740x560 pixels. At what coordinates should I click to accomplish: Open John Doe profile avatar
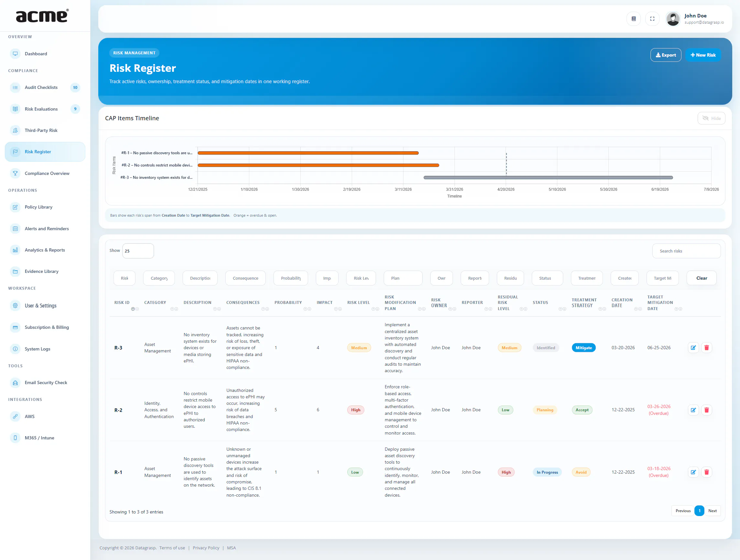coord(673,19)
